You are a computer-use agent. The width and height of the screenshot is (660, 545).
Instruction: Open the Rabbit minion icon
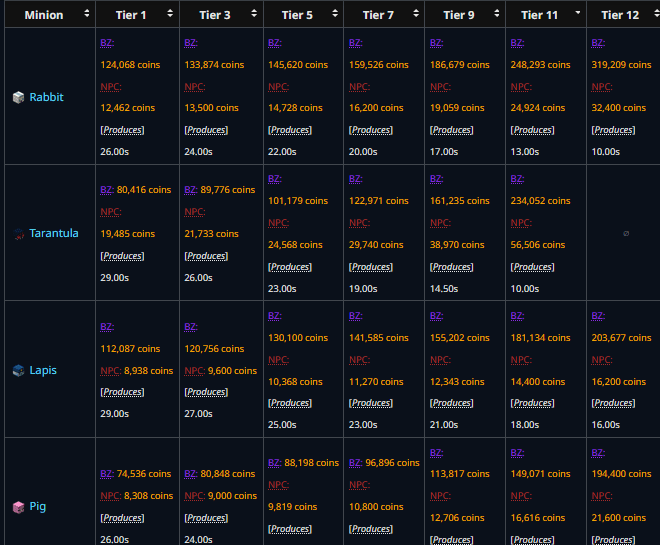point(19,97)
